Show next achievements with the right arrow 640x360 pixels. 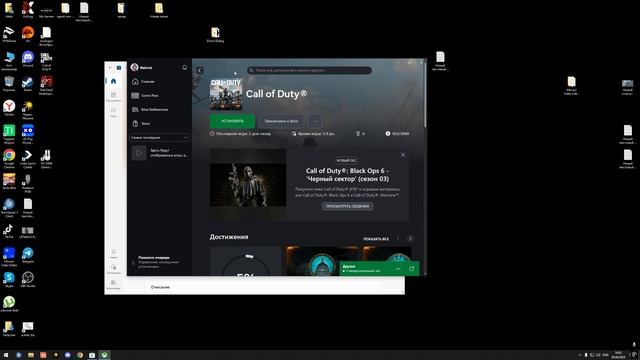tap(410, 238)
